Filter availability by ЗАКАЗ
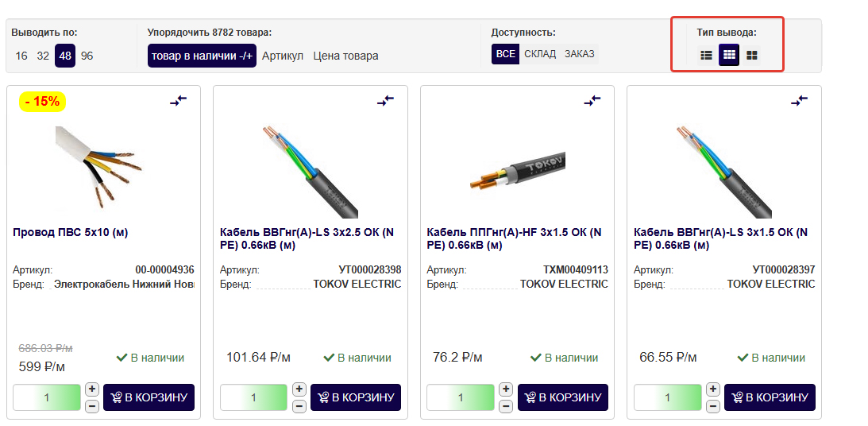868x426 pixels. pyautogui.click(x=579, y=54)
